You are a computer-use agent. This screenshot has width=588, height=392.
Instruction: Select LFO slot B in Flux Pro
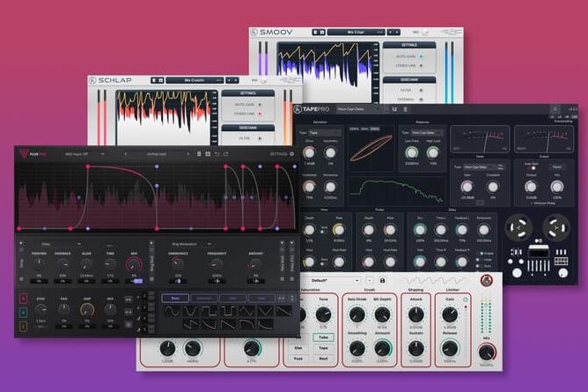(x=23, y=313)
